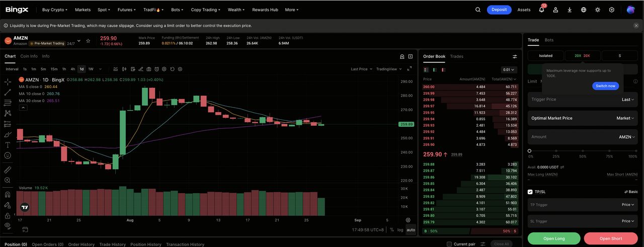Open the language globe icon
Viewport: 644px width, 247px height.
point(584,10)
